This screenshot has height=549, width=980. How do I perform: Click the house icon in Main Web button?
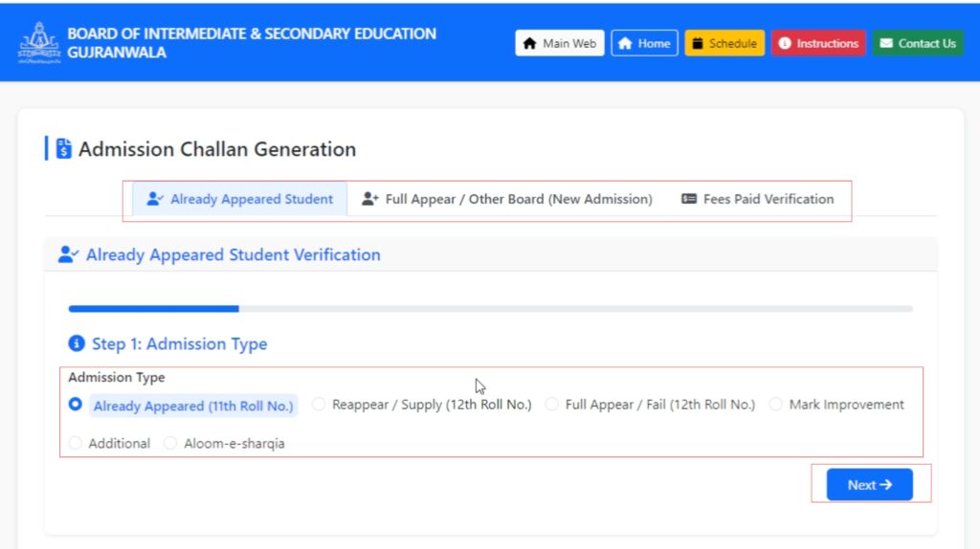point(529,44)
